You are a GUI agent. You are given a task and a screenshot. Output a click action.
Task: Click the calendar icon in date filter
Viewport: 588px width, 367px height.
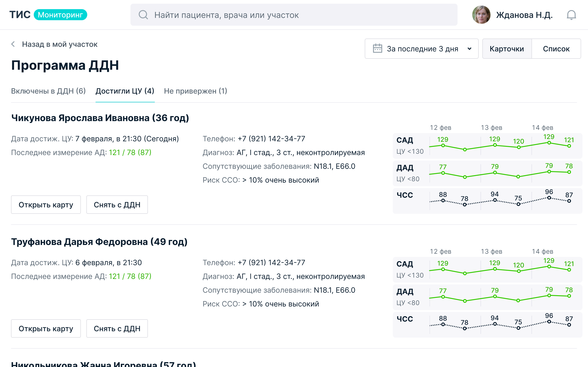(377, 49)
